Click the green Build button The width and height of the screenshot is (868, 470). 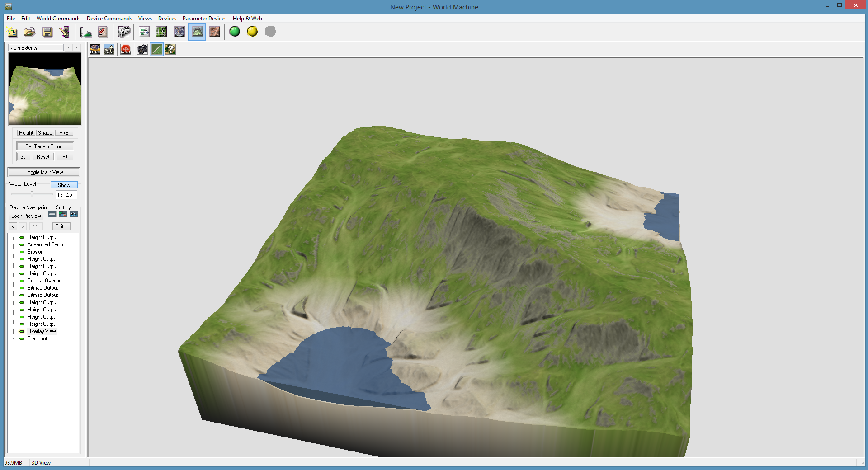235,32
